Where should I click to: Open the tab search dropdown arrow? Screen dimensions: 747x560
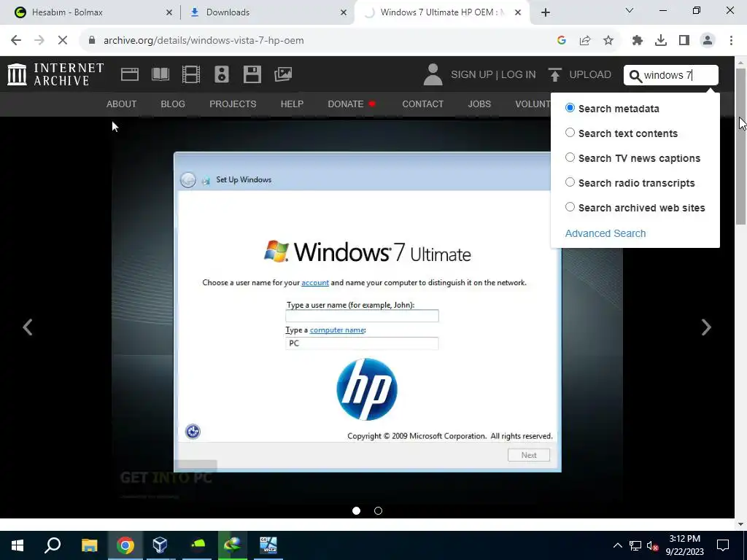630,10
